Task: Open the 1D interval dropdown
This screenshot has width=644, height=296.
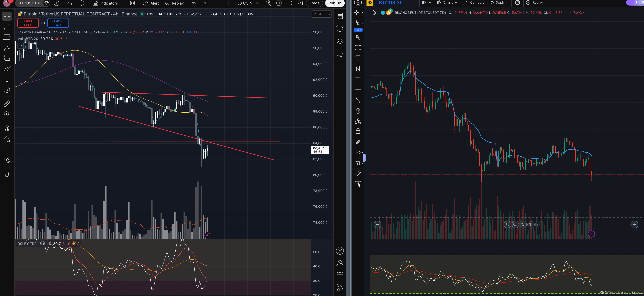Action: click(x=426, y=2)
